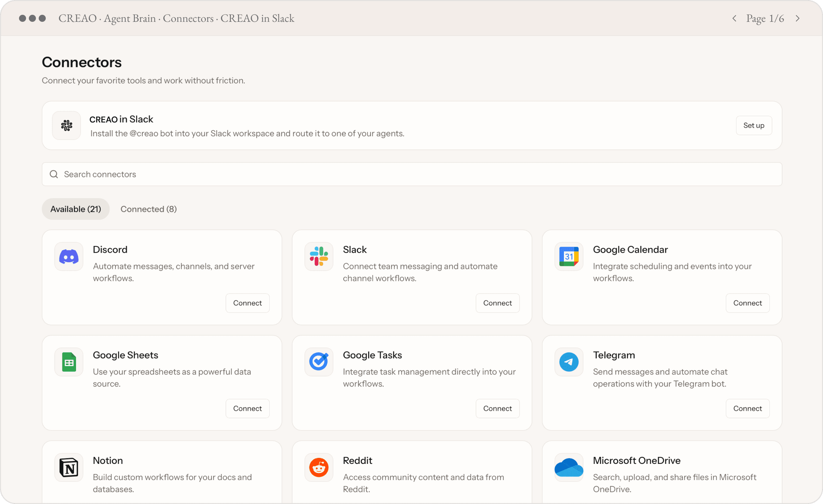The image size is (823, 504).
Task: Click the Slack card title
Action: pyautogui.click(x=355, y=250)
